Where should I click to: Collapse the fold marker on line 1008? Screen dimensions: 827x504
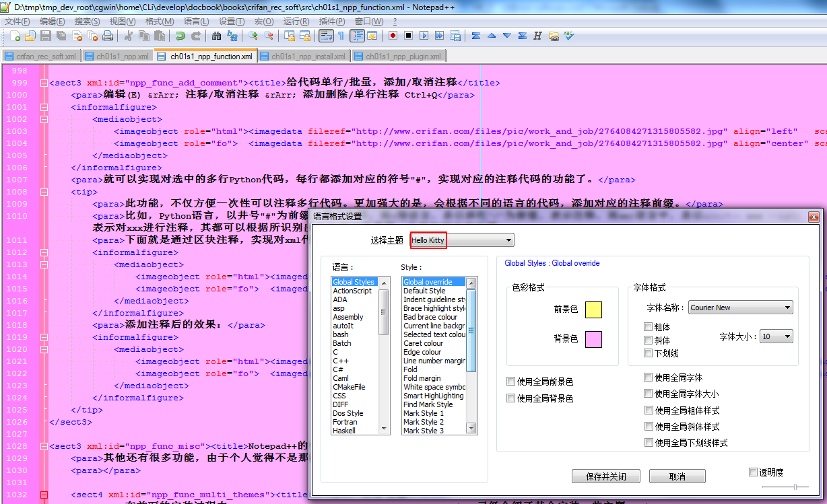(x=44, y=192)
